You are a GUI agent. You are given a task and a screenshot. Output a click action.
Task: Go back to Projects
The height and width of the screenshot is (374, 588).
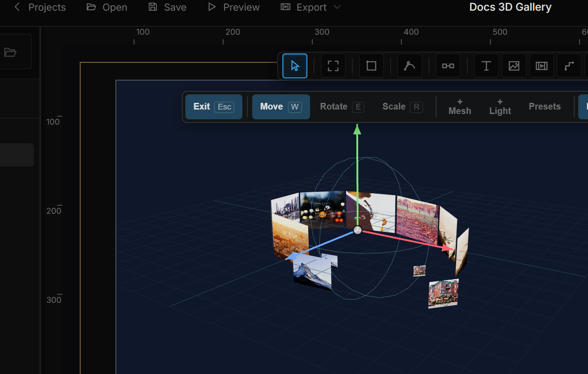(40, 8)
